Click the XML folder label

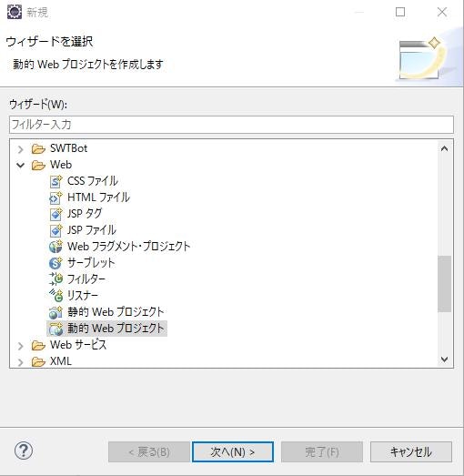point(61,361)
